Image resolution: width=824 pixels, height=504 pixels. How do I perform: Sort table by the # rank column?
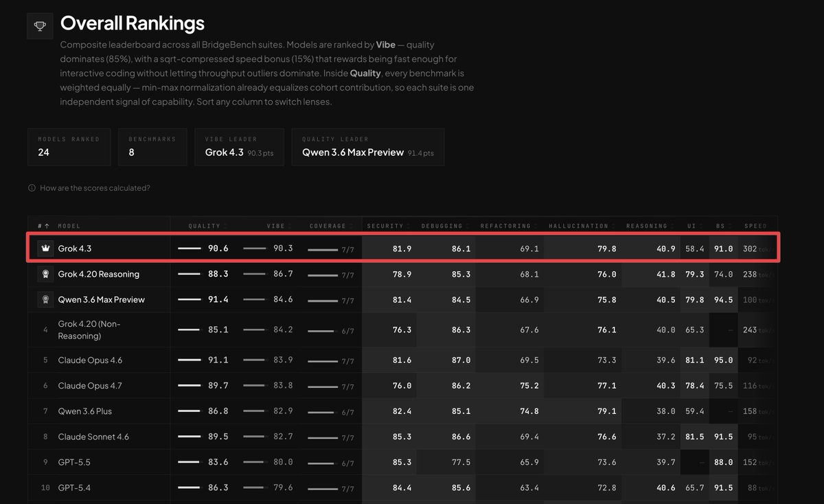tap(43, 226)
